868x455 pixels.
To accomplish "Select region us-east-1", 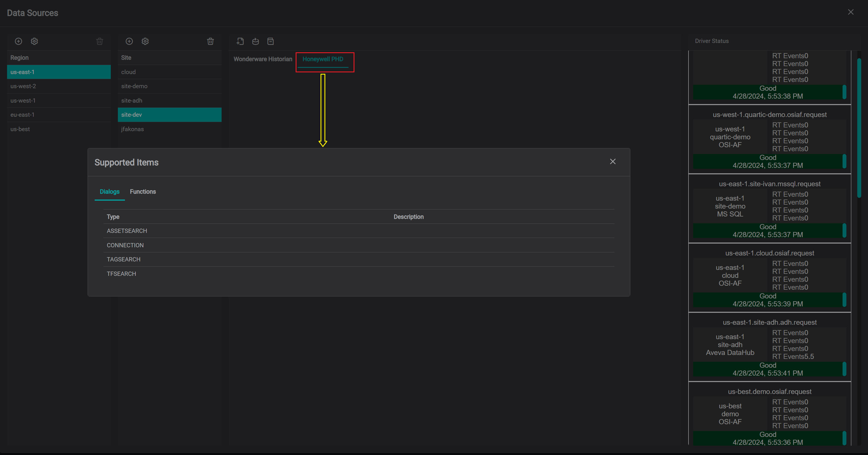I will tap(59, 72).
